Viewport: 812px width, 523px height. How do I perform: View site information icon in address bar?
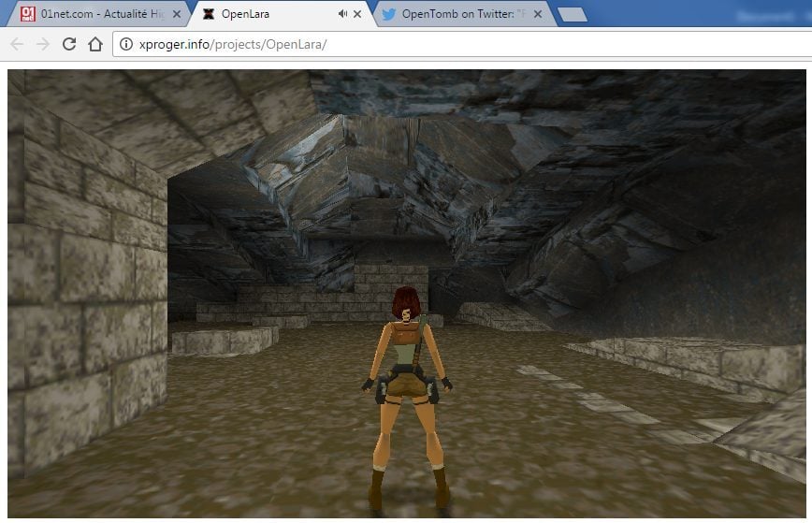pyautogui.click(x=126, y=45)
